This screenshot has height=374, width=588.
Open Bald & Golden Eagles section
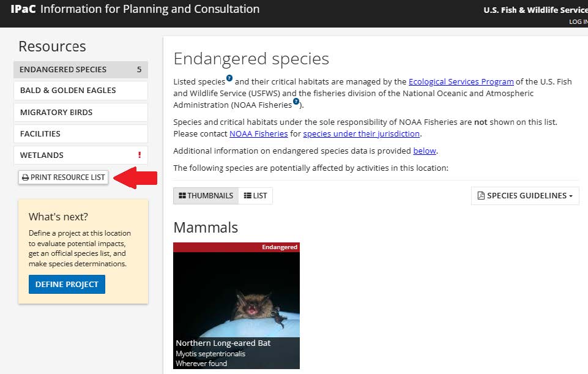(x=80, y=91)
